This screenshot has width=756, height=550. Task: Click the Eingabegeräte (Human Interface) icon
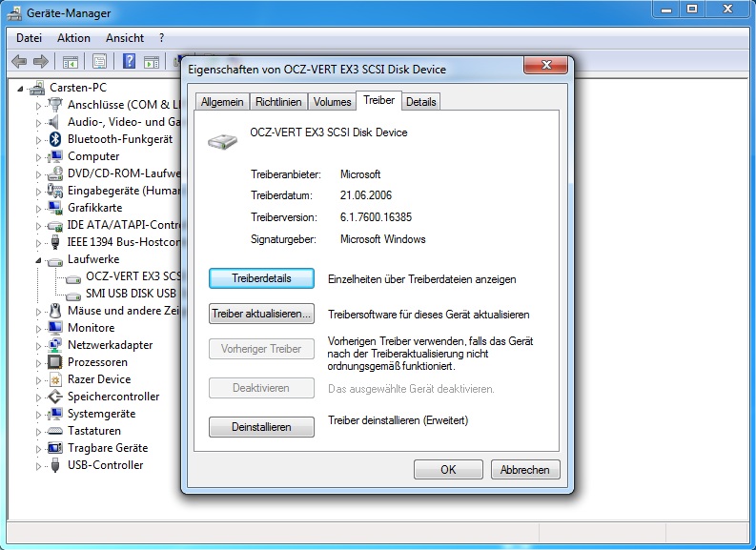55,191
